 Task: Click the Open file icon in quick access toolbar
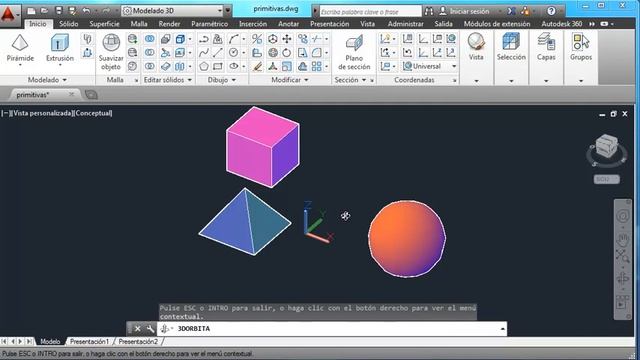tap(45, 11)
